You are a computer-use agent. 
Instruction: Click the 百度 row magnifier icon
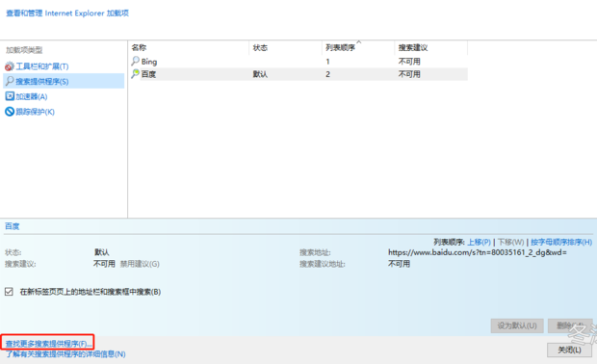pyautogui.click(x=135, y=74)
